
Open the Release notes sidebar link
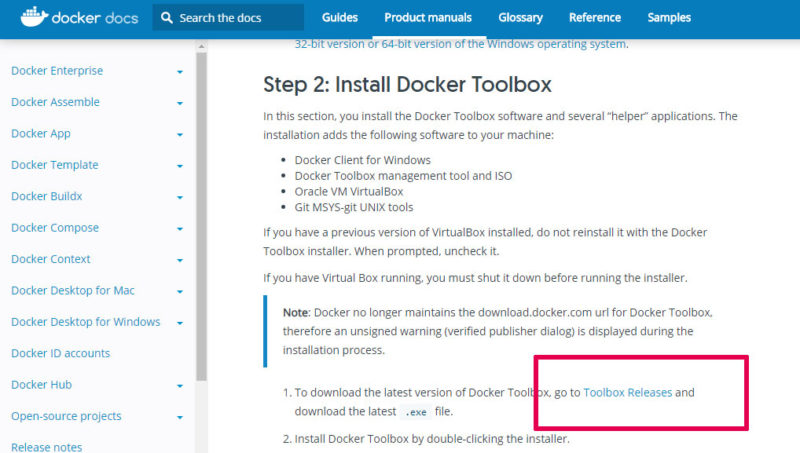(x=46, y=447)
